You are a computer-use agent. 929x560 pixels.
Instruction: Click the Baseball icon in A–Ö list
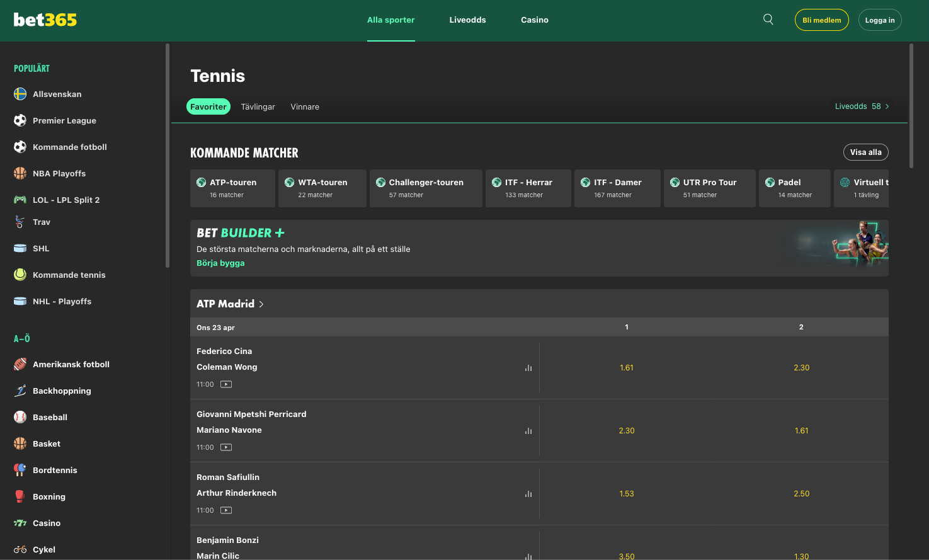[20, 417]
